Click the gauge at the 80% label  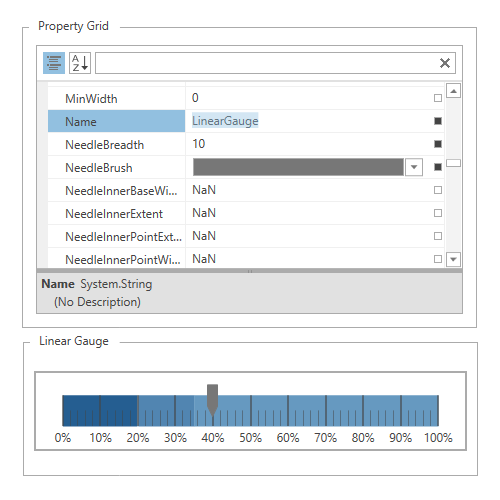[x=363, y=437]
